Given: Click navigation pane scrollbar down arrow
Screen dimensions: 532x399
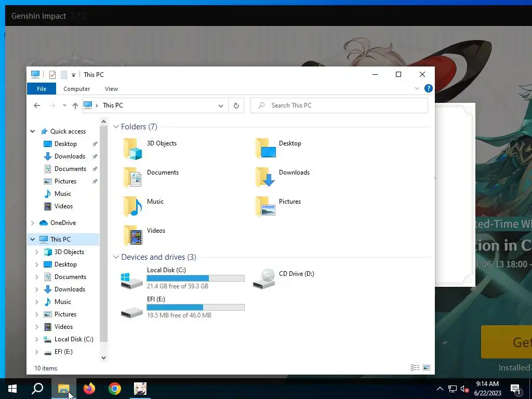Looking at the screenshot, I should click(104, 357).
